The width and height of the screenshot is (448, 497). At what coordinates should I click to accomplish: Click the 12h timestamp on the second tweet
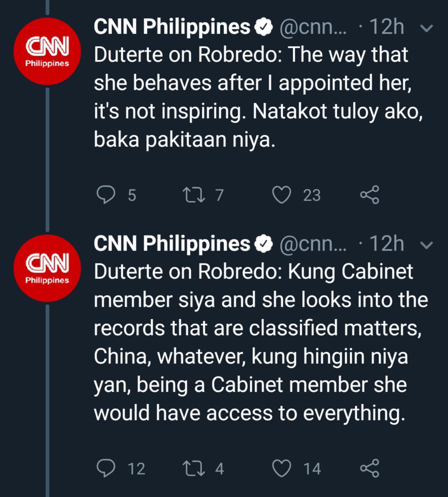386,244
